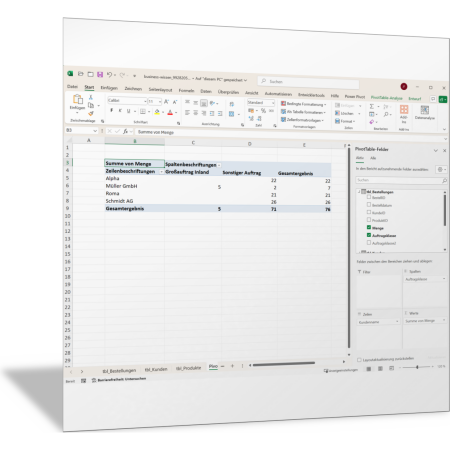
Task: Click the wrap text icon
Action: pos(231,104)
